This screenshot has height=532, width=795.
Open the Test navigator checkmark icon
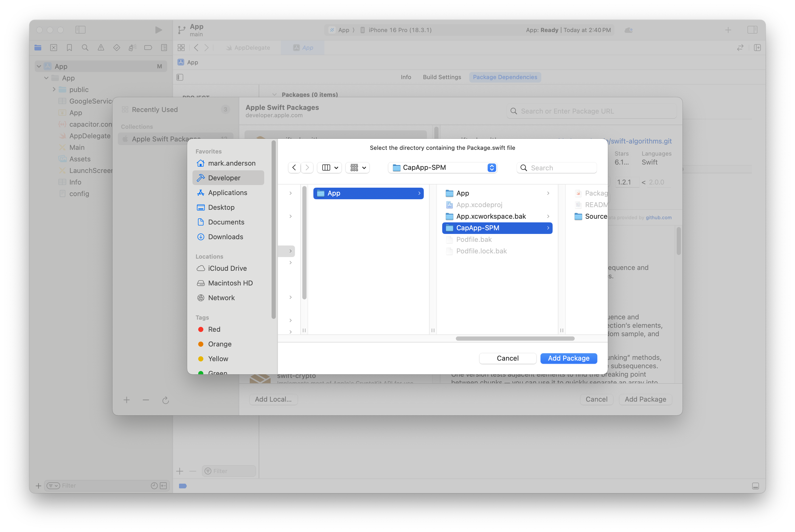(x=116, y=48)
